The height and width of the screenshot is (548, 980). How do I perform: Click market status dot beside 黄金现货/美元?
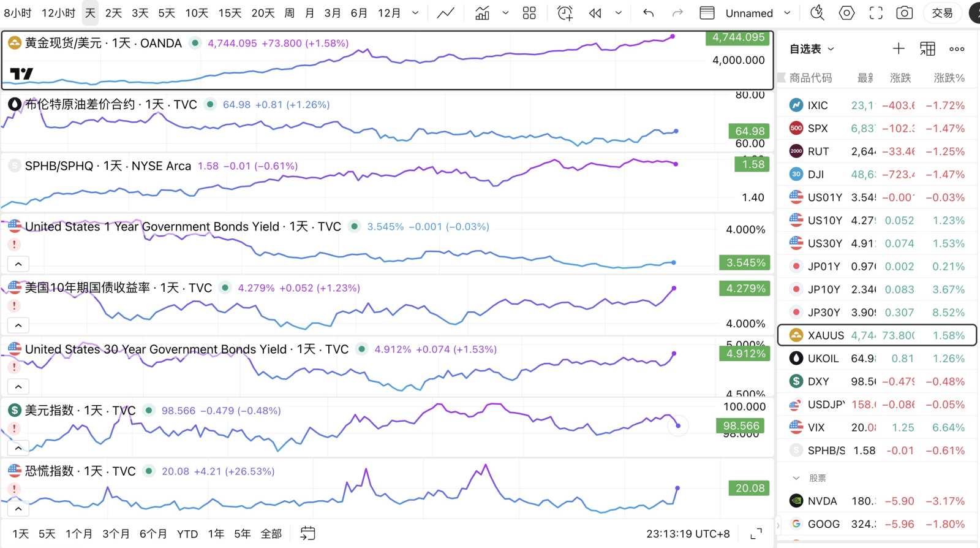(195, 43)
